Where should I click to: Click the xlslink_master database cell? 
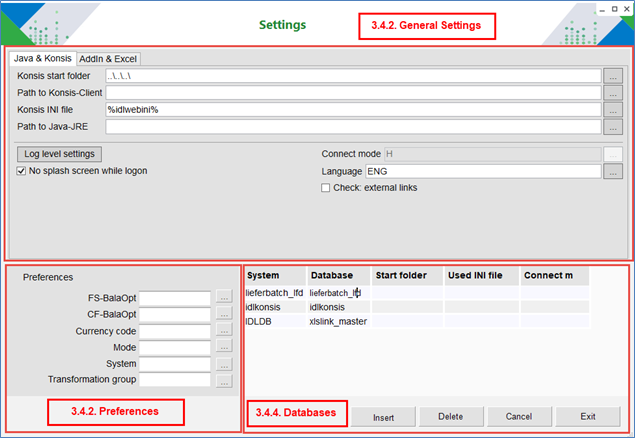point(339,322)
